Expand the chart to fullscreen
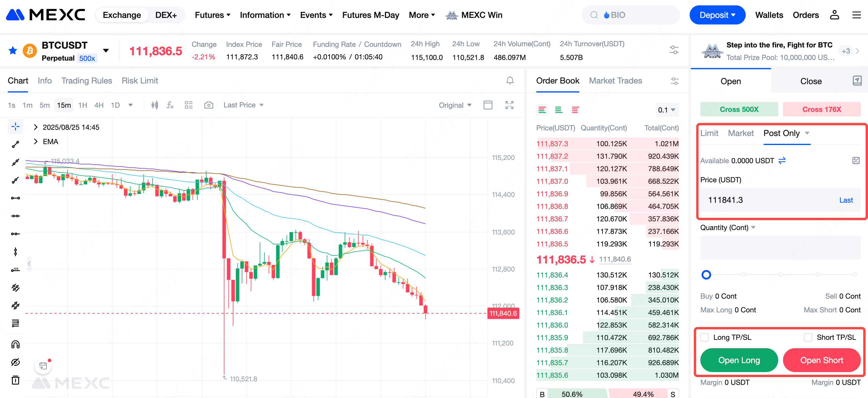 click(x=509, y=105)
